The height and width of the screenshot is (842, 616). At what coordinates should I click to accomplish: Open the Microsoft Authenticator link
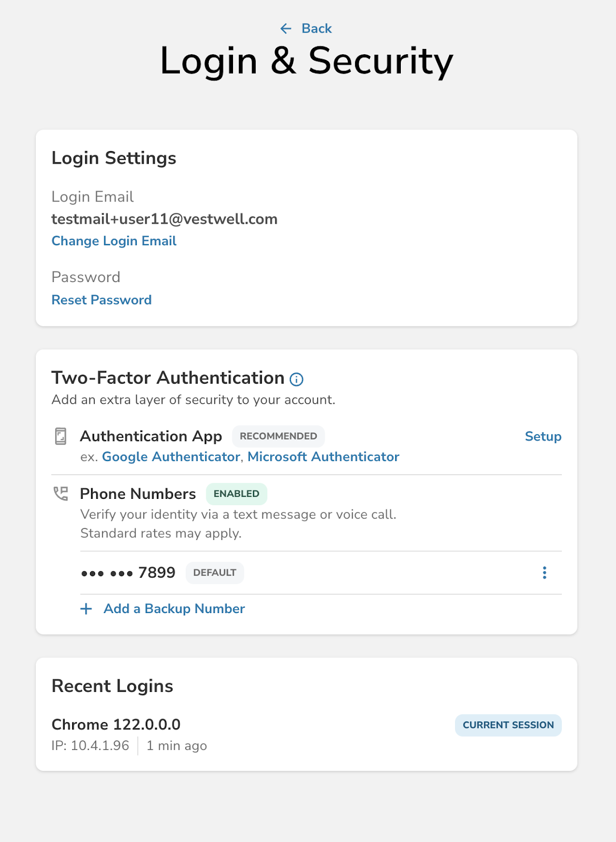[x=323, y=457]
